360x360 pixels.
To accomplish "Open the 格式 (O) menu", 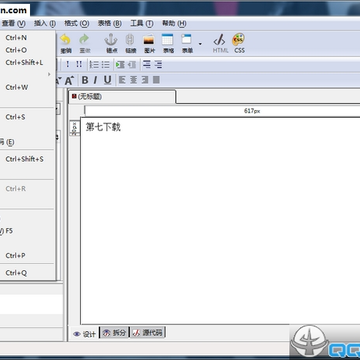I will [77, 23].
